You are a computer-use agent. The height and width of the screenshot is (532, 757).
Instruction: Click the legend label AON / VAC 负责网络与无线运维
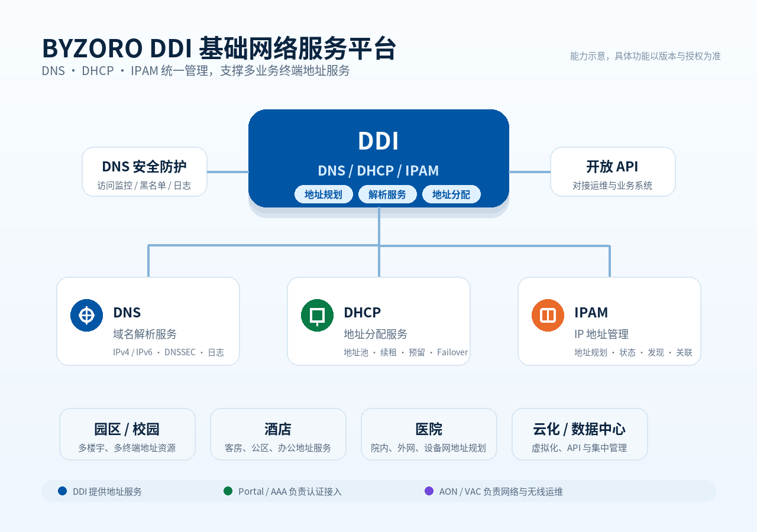tap(502, 491)
